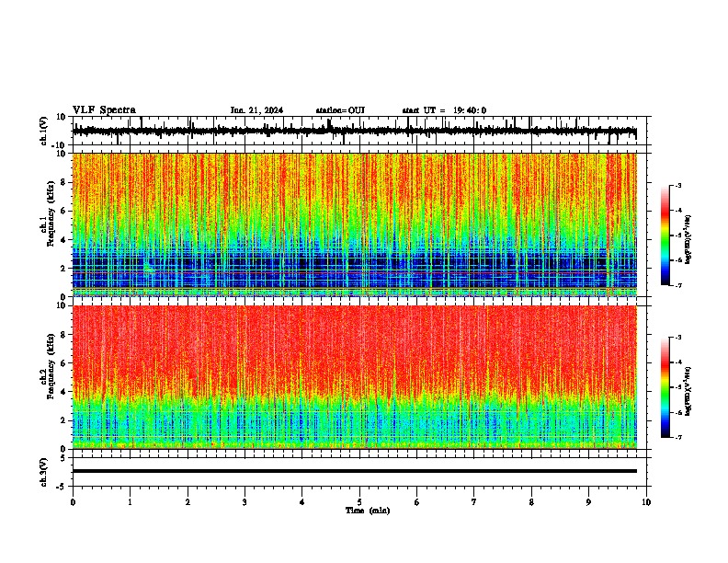This screenshot has width=728, height=563.
Task: Click the ch.2 spectrogram panel
Action: [355, 377]
